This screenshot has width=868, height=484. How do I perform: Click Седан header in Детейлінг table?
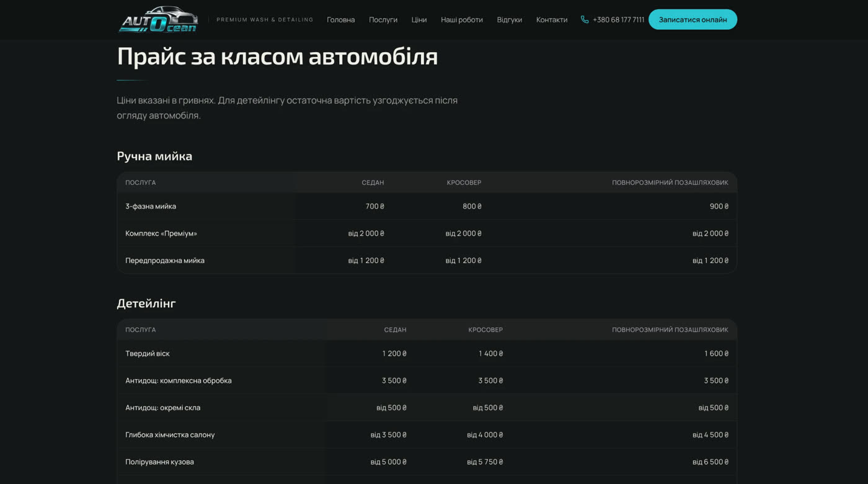395,329
